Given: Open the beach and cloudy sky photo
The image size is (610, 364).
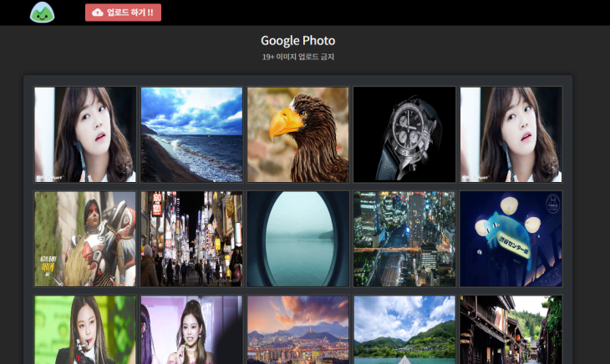Looking at the screenshot, I should tap(191, 134).
